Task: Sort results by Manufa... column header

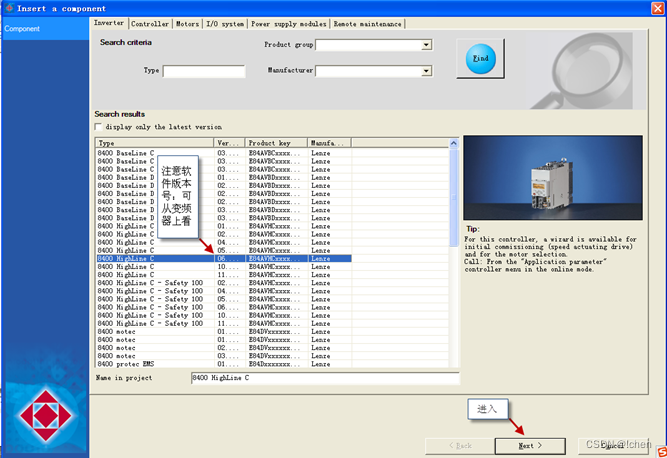Action: pyautogui.click(x=330, y=143)
